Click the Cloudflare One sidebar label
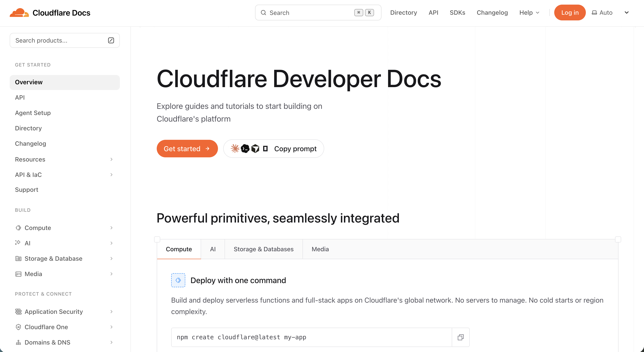Viewport: 644px width, 352px height. (46, 327)
